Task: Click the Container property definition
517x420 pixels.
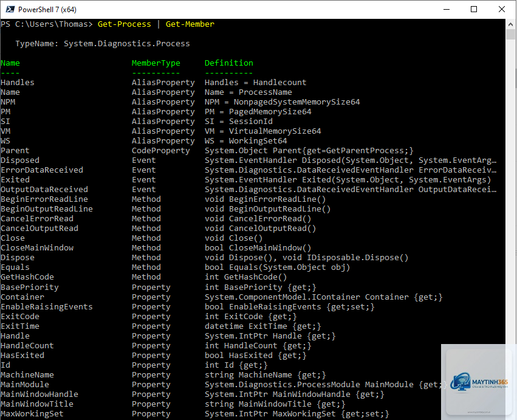Action: [x=323, y=297]
